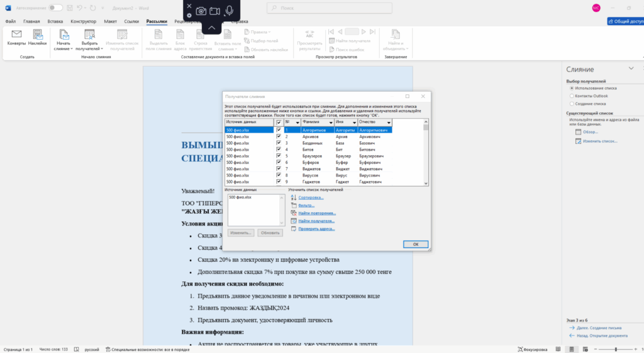Click the web layout view icon in status bar

[586, 349]
